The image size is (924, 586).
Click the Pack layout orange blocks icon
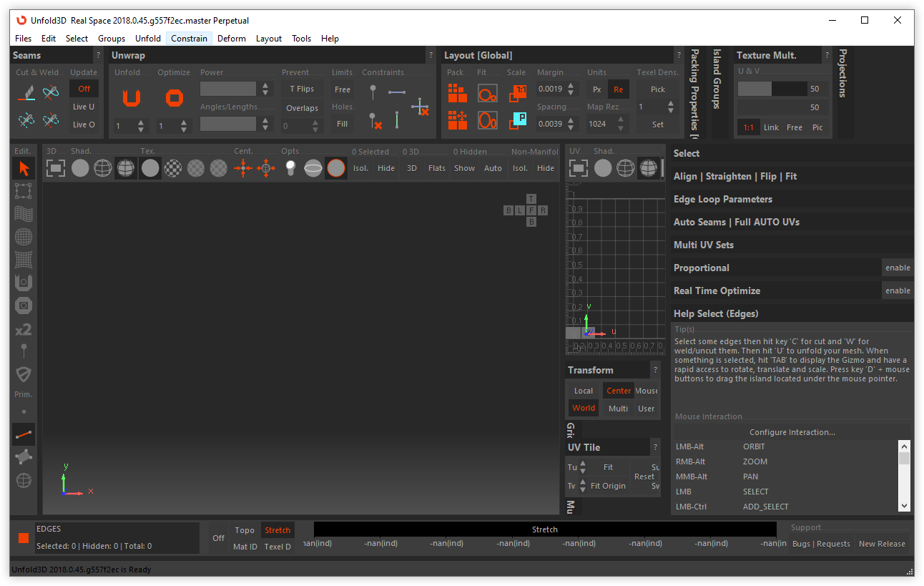click(x=458, y=93)
